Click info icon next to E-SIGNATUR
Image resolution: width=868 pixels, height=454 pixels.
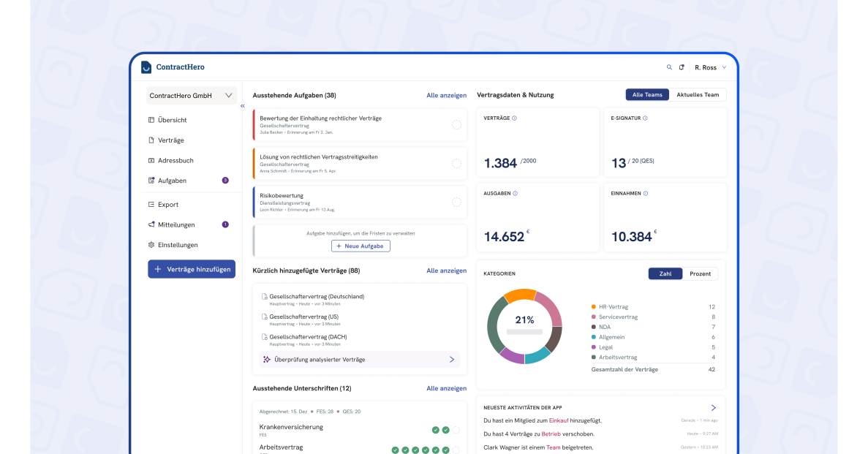(645, 118)
